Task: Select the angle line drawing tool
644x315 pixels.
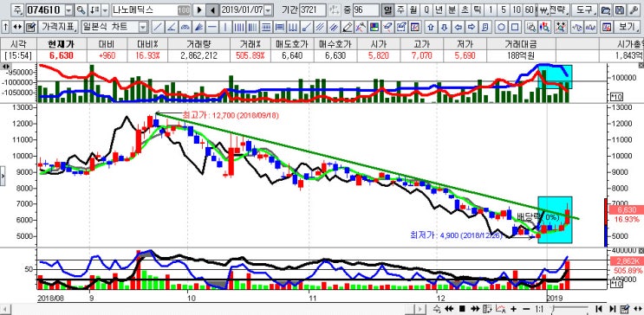Action: 172,28
